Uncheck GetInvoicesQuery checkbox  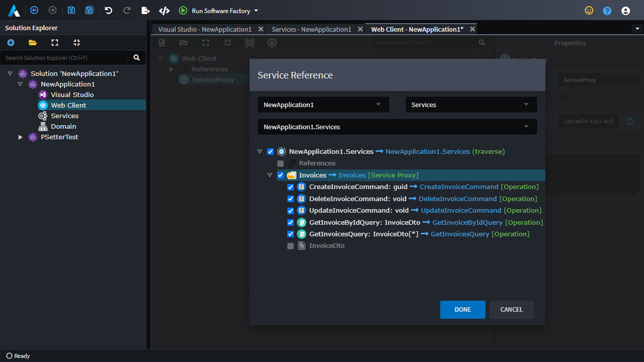pos(290,234)
